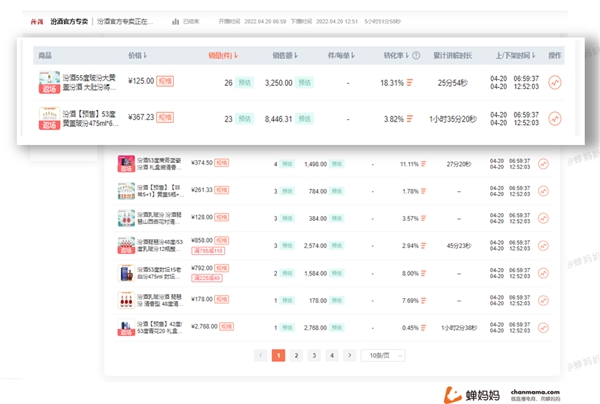Select the 25分54秒 duration cell

click(453, 83)
